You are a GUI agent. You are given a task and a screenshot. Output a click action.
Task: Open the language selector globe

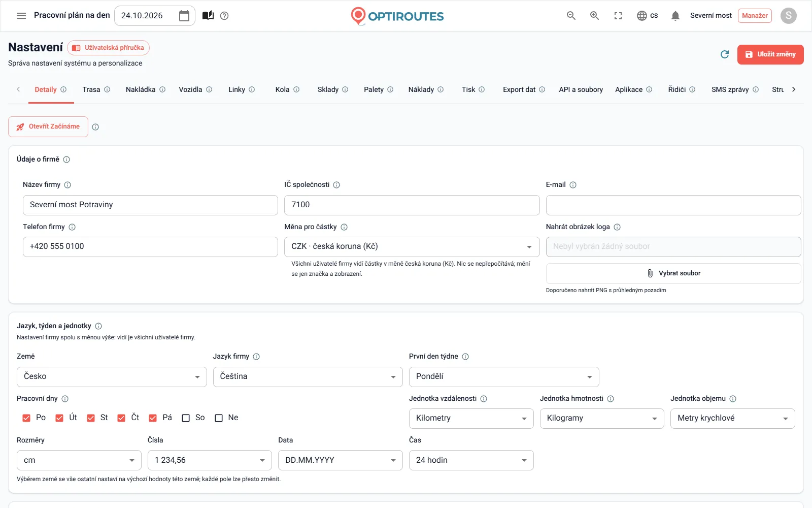pyautogui.click(x=647, y=16)
